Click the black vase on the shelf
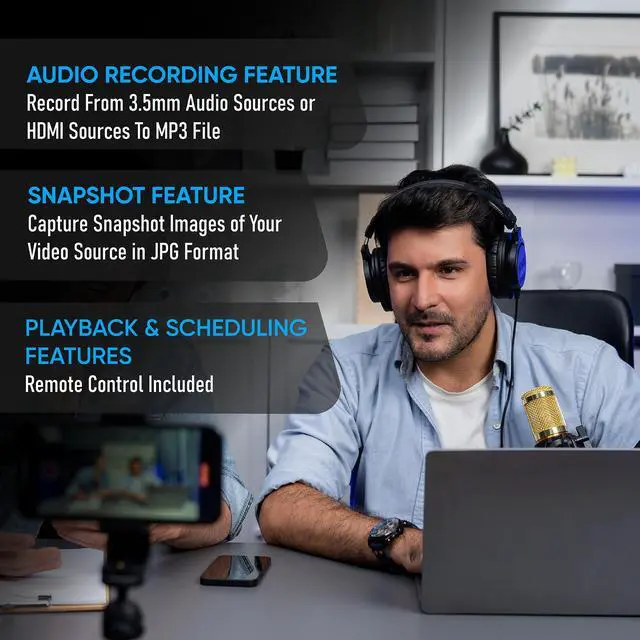Screen dimensions: 640x640 pos(504,158)
